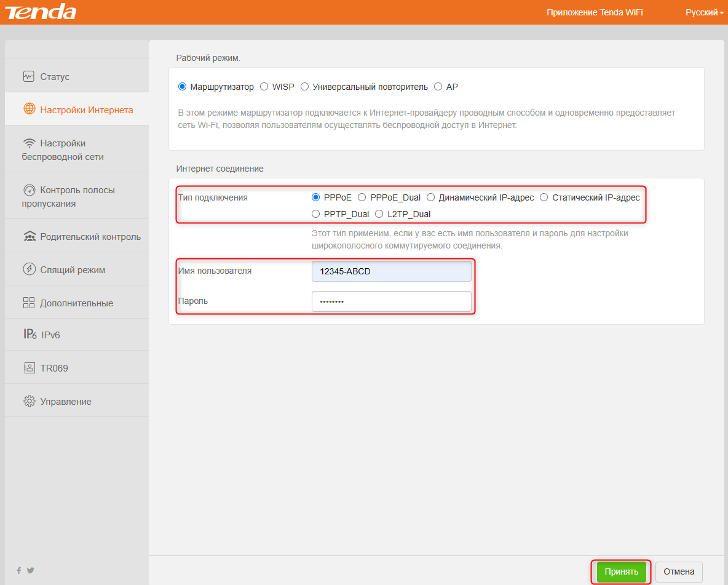Select the WISP working mode
This screenshot has height=585, width=728.
point(264,87)
